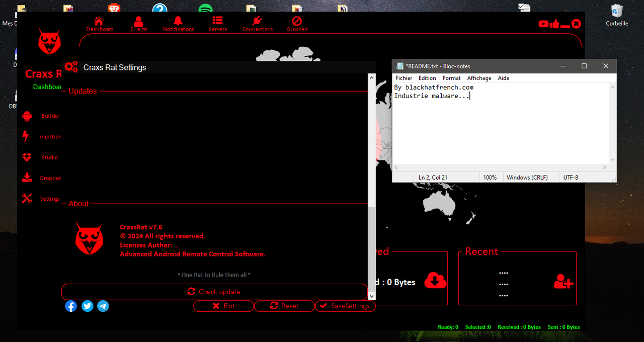The image size is (644, 342).
Task: Click the YouTube icon in the title area
Action: pos(543,24)
